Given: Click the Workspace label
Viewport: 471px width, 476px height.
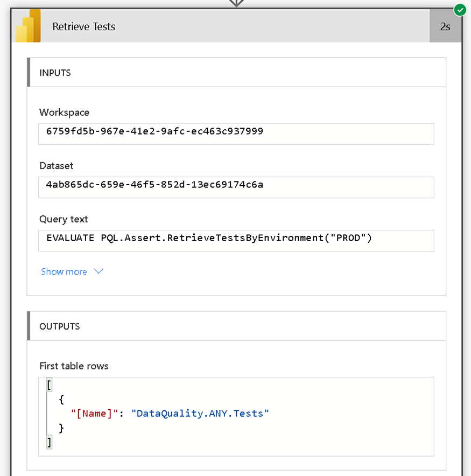Looking at the screenshot, I should (x=65, y=113).
